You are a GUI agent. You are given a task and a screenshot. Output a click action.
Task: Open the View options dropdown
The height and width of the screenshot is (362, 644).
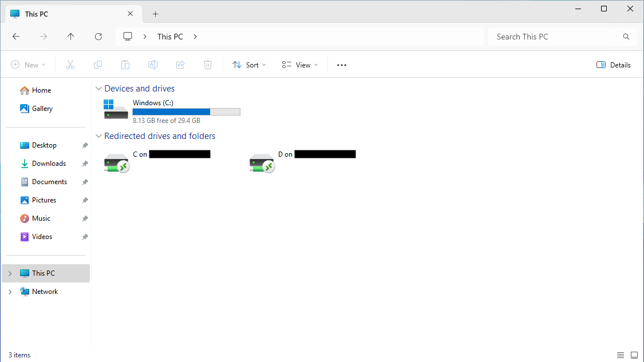pos(300,65)
